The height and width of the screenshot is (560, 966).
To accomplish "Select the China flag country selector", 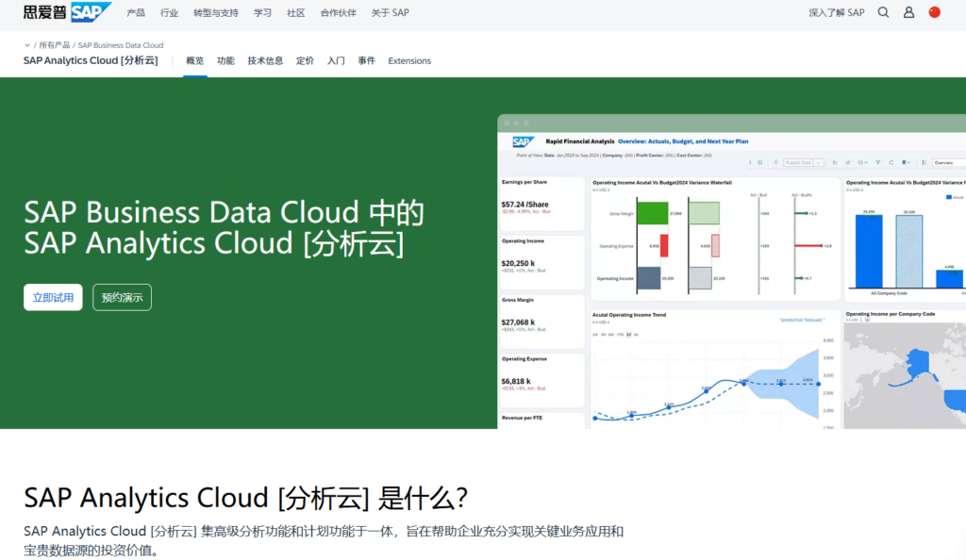I will 935,12.
